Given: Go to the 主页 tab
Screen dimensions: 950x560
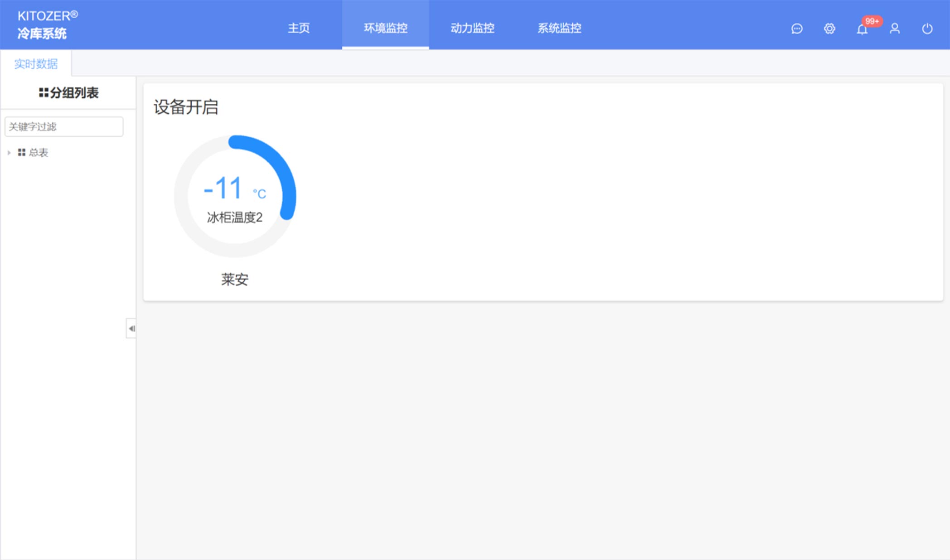Looking at the screenshot, I should point(299,28).
